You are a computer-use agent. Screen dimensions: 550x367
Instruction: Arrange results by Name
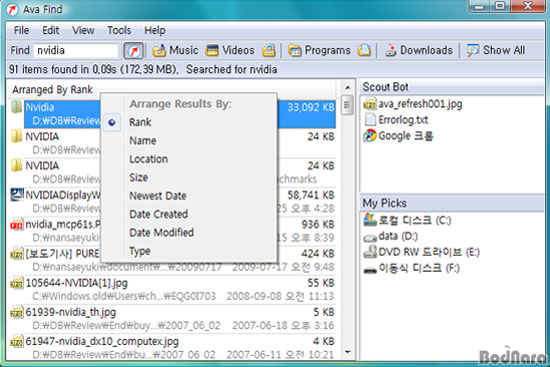point(143,141)
